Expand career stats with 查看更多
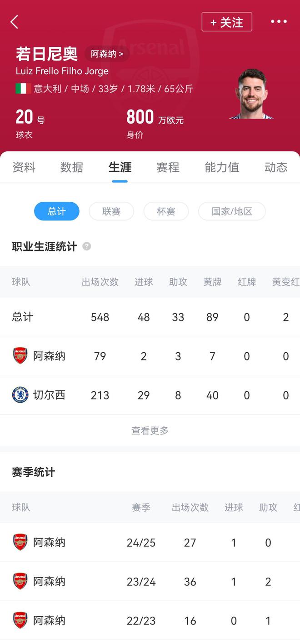 pos(150,430)
